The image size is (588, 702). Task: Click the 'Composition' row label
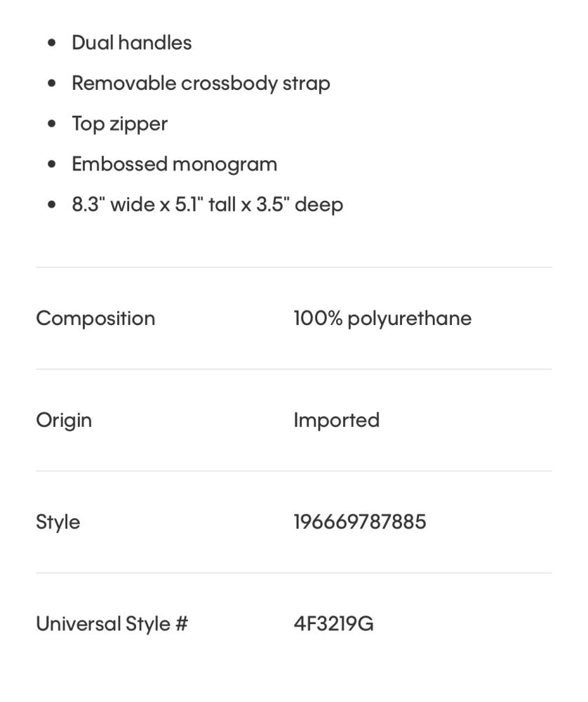pos(95,319)
